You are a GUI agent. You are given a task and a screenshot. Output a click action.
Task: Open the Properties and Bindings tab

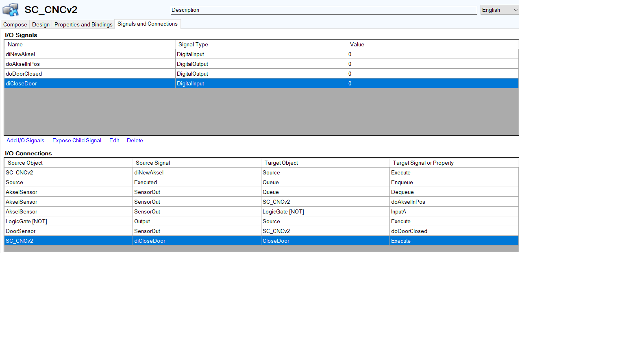click(83, 24)
